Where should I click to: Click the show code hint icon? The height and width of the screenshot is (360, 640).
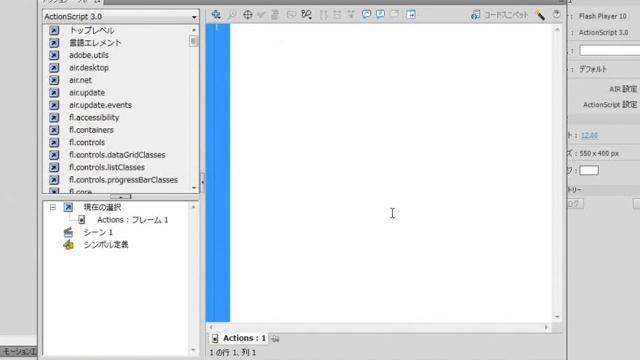coord(291,15)
